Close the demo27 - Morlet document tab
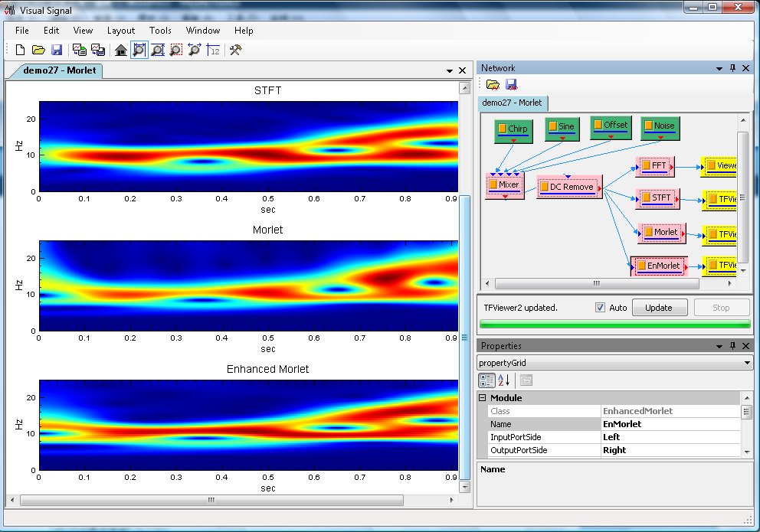Screen dimensions: 760x532 pyautogui.click(x=463, y=70)
